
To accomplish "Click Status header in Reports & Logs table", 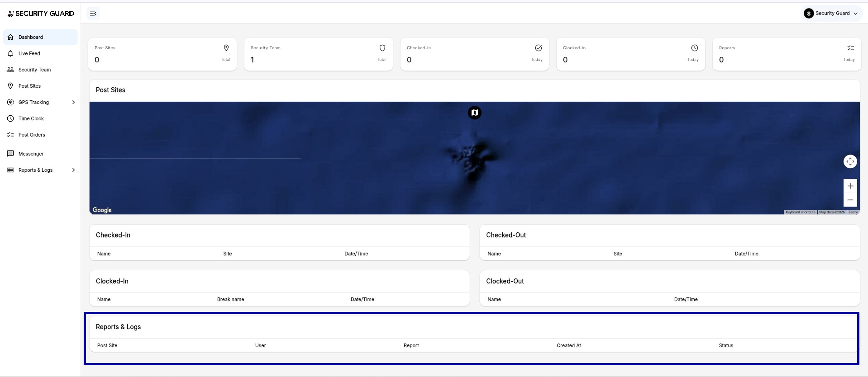I will [726, 345].
